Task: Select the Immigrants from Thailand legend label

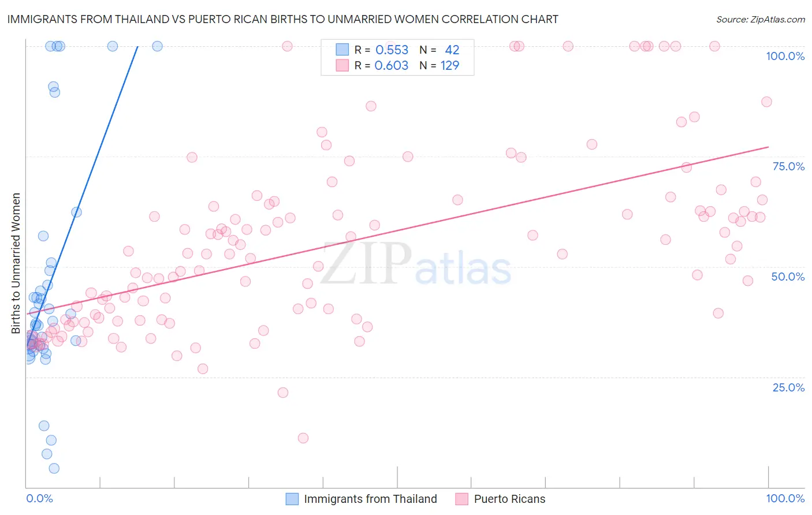Action: click(370, 499)
